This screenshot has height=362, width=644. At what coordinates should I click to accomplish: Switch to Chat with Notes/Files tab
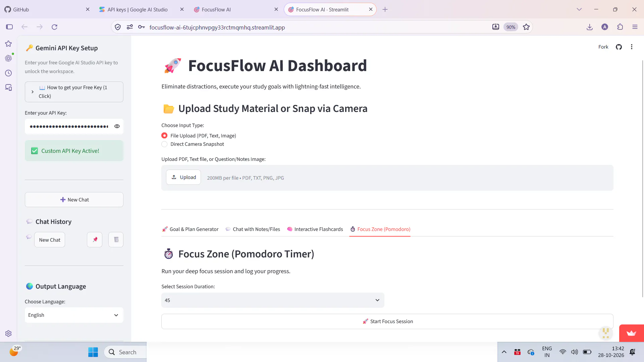pos(253,229)
